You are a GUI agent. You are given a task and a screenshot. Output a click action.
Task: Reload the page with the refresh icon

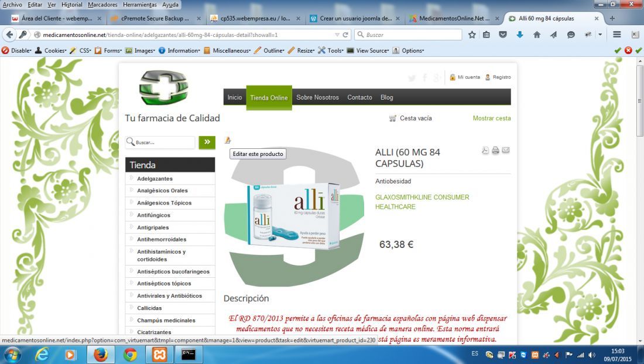(x=345, y=35)
